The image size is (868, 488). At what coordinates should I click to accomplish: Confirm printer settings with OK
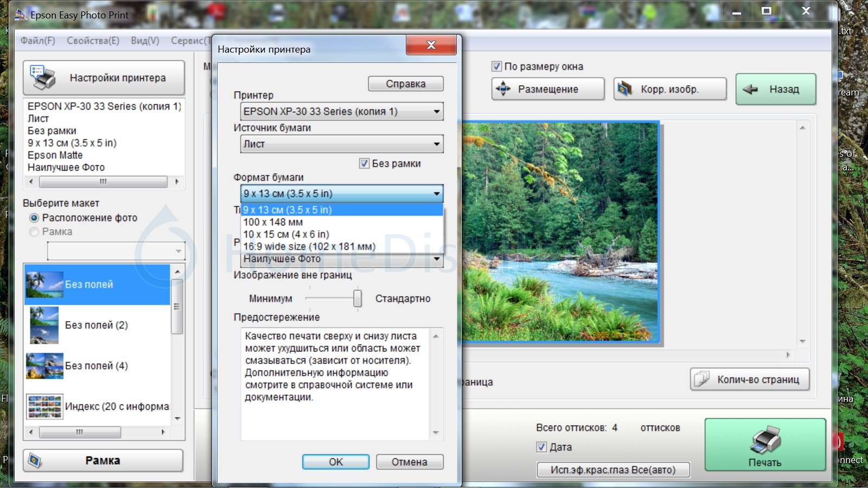(336, 462)
